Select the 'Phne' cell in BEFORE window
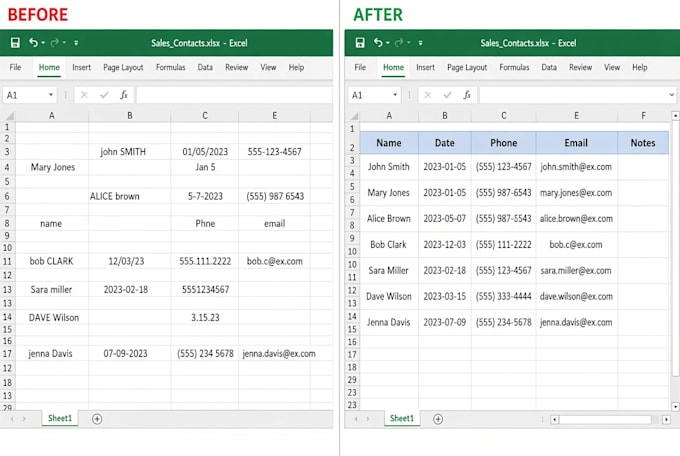The height and width of the screenshot is (456, 680). pos(205,223)
